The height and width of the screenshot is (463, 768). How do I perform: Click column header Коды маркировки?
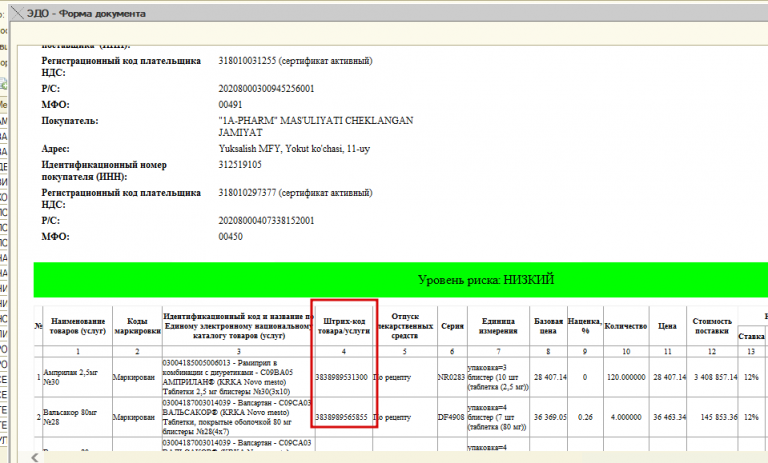[x=137, y=326]
